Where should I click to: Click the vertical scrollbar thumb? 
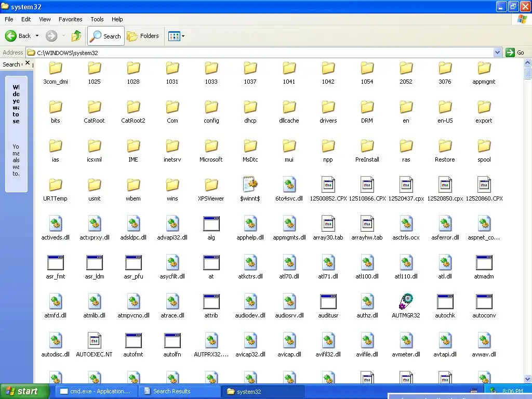tap(527, 73)
